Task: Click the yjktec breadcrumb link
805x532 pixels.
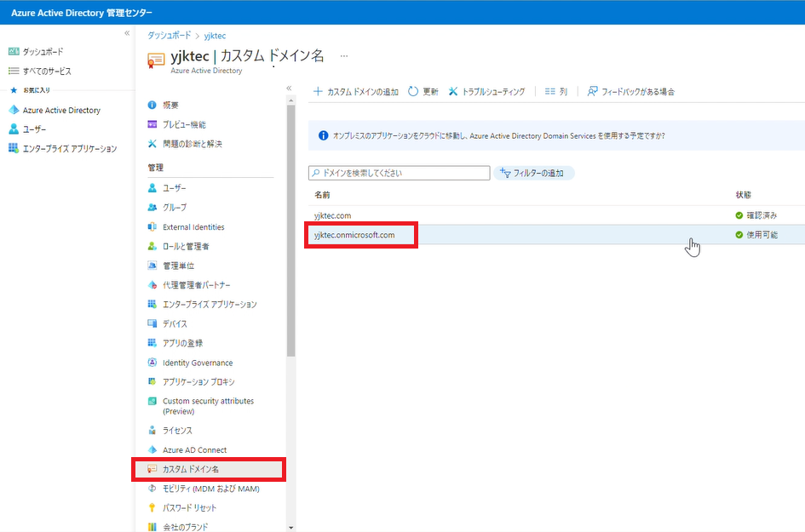Action: click(x=215, y=36)
